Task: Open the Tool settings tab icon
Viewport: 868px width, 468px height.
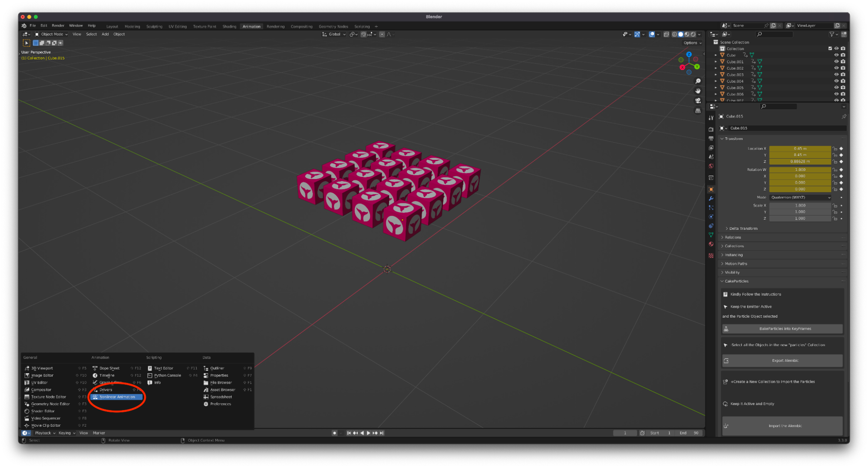Action: 711,118
